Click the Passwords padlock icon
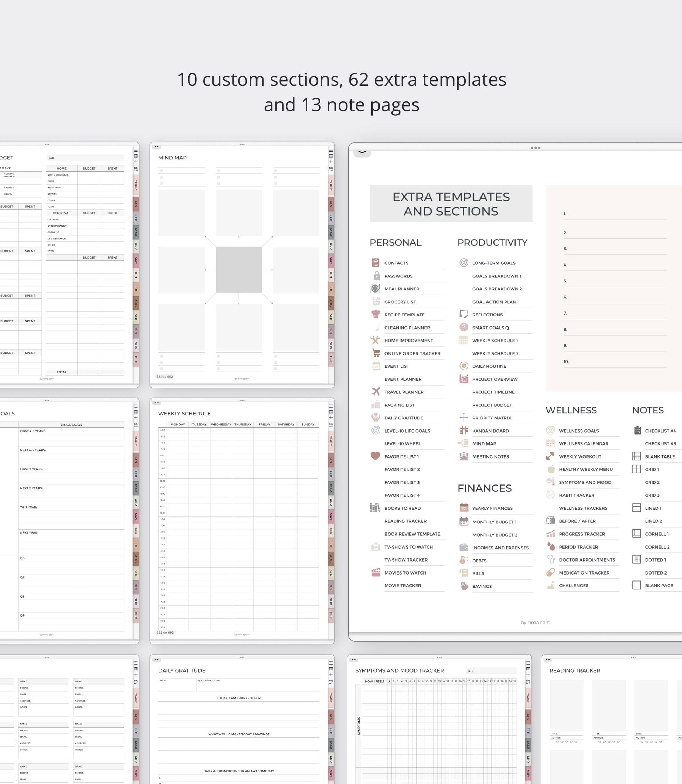Screen dimensions: 682x784 [376, 275]
